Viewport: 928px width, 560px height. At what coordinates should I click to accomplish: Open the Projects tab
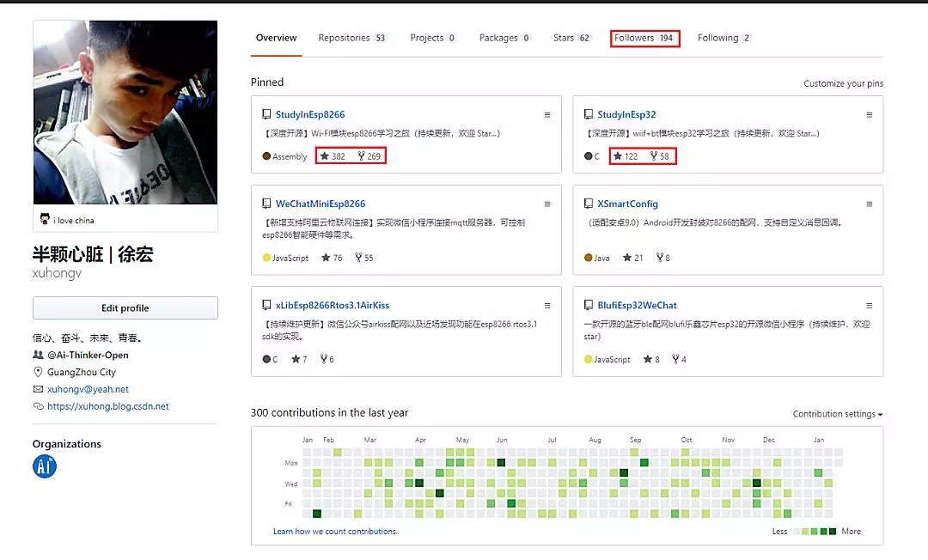pos(432,38)
